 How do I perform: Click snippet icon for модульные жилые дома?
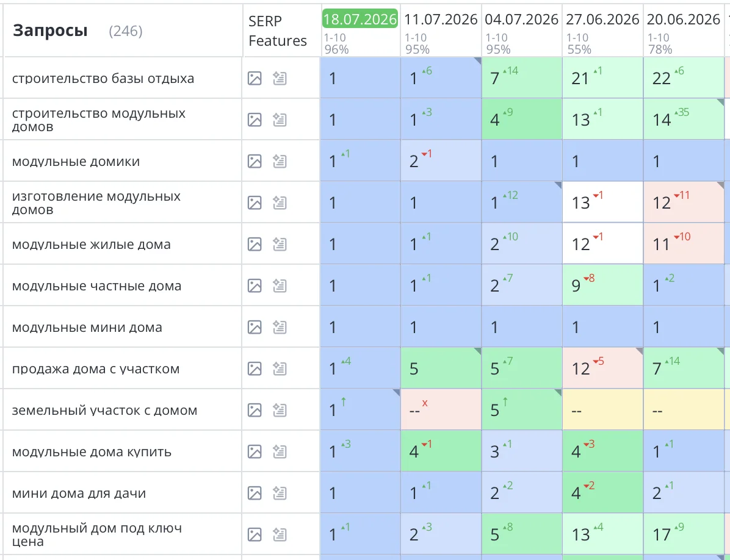pos(280,244)
